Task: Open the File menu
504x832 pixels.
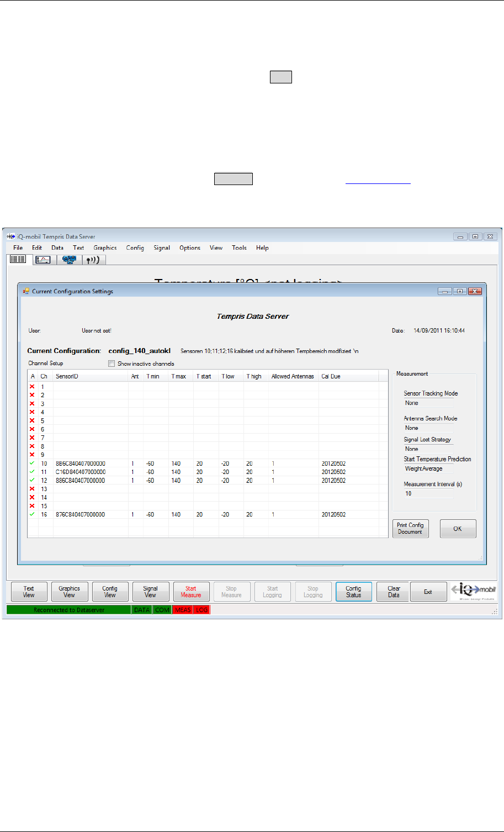Action: click(x=18, y=248)
